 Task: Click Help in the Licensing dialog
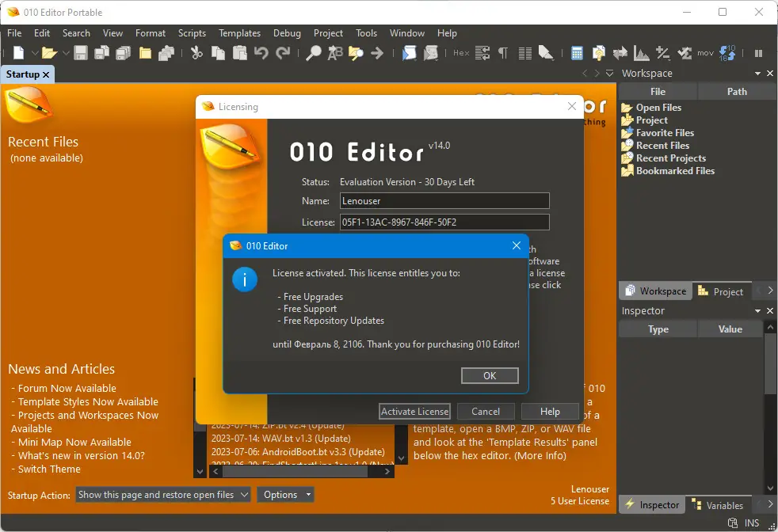point(550,412)
